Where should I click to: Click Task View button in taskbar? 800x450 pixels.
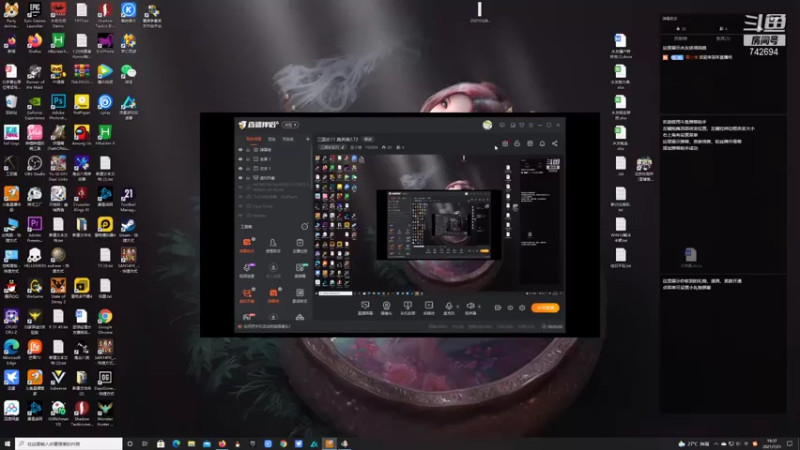tap(145, 444)
